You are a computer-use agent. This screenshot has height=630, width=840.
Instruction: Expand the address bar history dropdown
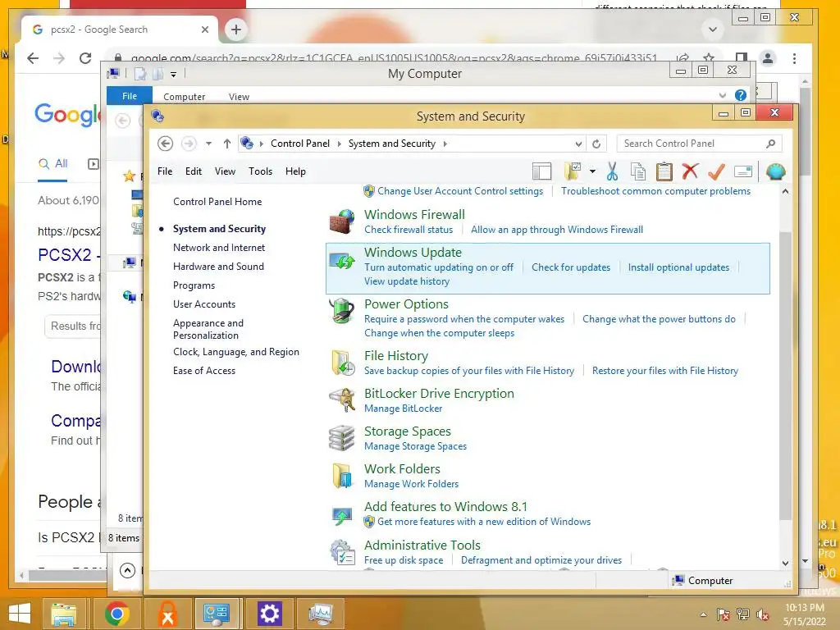[x=578, y=144]
